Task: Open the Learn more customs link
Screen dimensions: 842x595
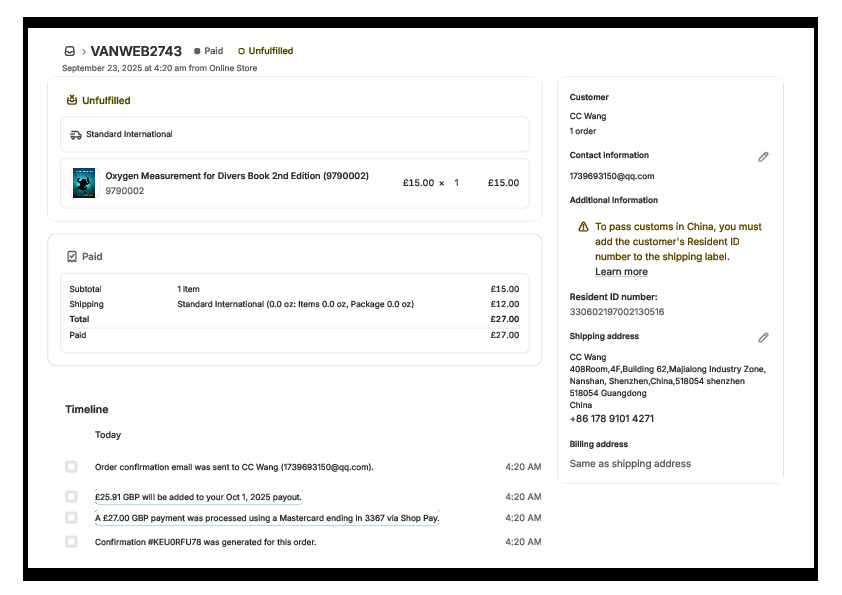Action: 621,272
